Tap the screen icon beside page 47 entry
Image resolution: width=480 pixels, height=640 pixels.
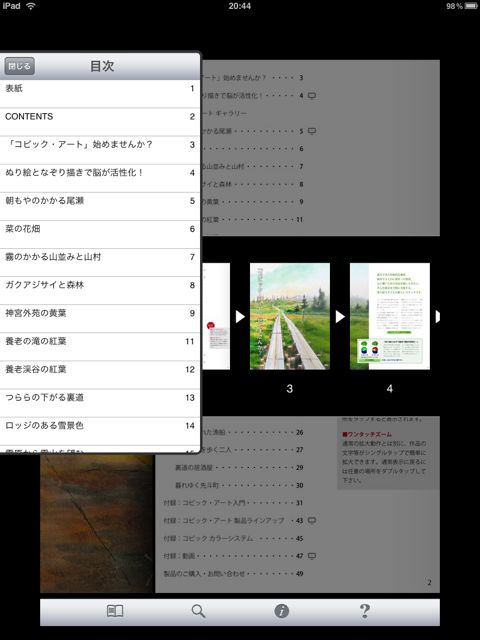[x=312, y=556]
